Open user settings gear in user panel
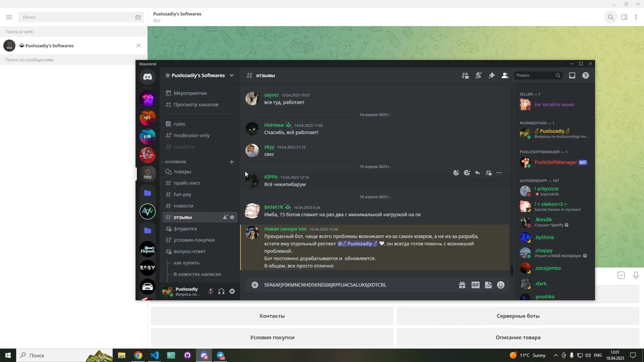644x362 pixels. pyautogui.click(x=232, y=292)
